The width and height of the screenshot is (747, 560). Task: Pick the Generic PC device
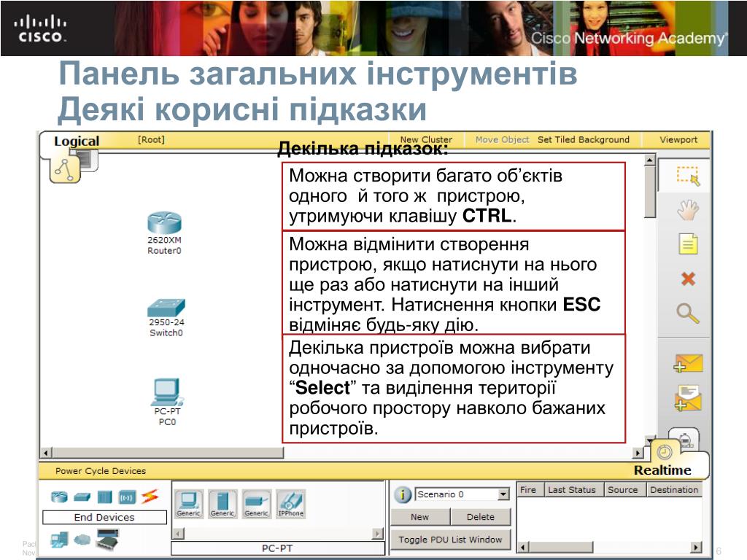[x=189, y=504]
